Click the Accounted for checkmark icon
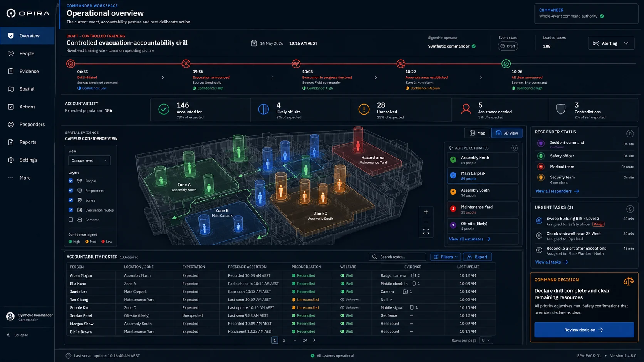The image size is (644, 362). (164, 110)
